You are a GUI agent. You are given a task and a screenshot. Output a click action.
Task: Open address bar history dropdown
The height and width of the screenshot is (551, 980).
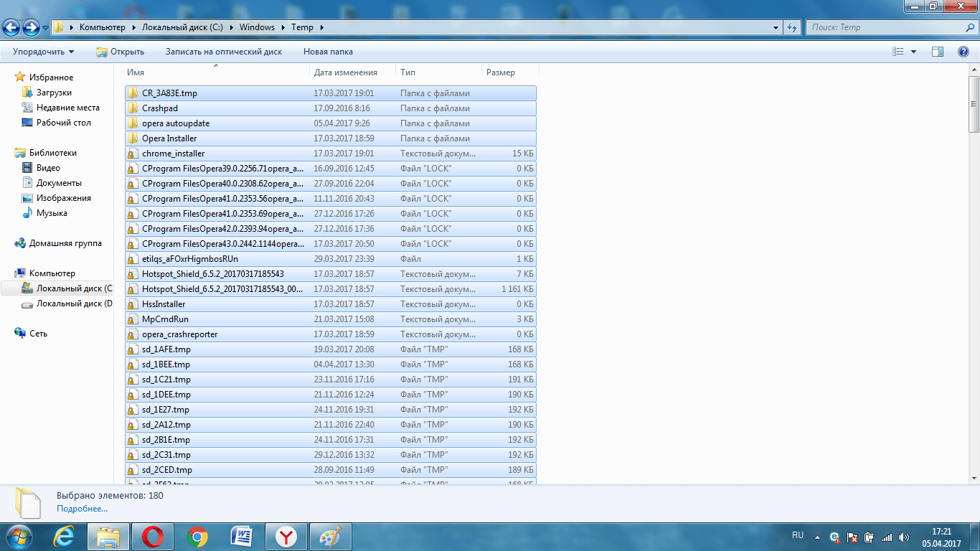[776, 27]
